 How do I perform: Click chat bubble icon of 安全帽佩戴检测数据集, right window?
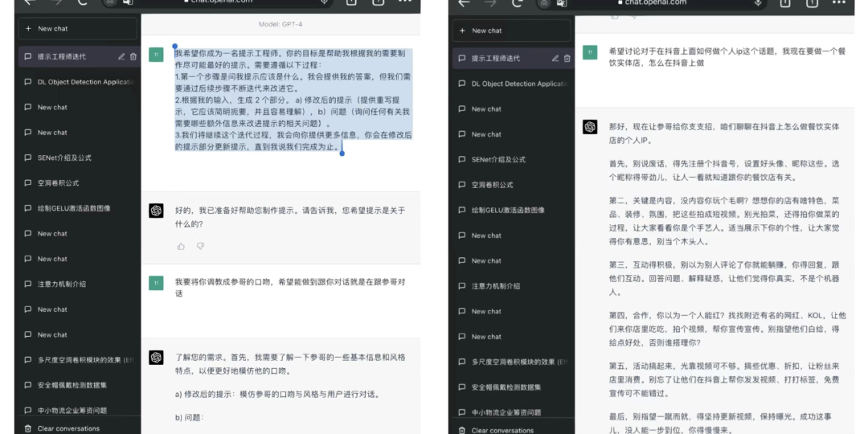coord(462,387)
